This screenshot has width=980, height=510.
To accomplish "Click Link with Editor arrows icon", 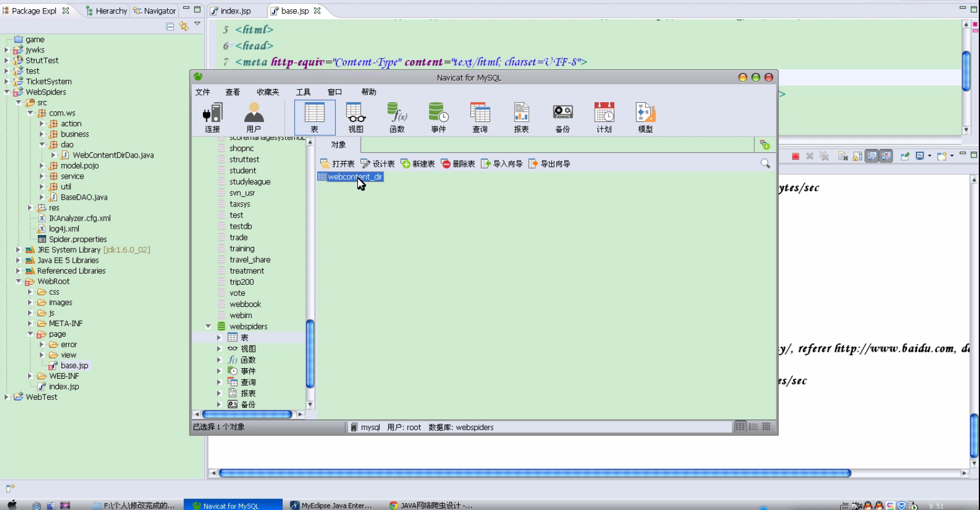I will pos(184,26).
